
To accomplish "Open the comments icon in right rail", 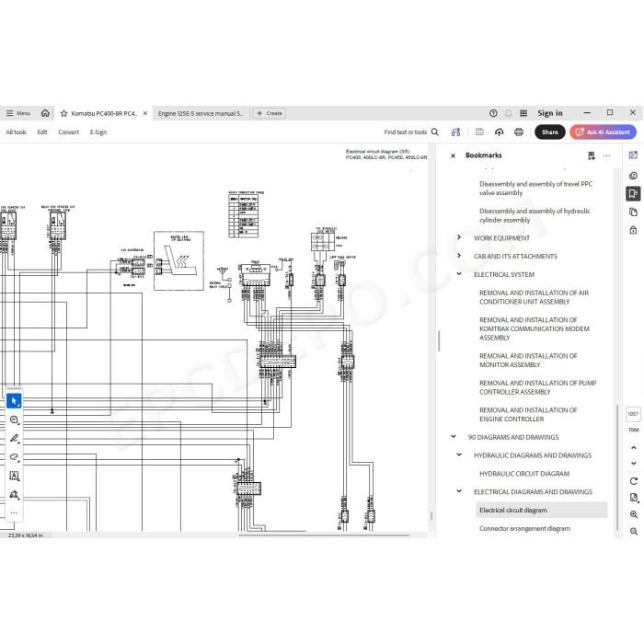I will click(633, 176).
